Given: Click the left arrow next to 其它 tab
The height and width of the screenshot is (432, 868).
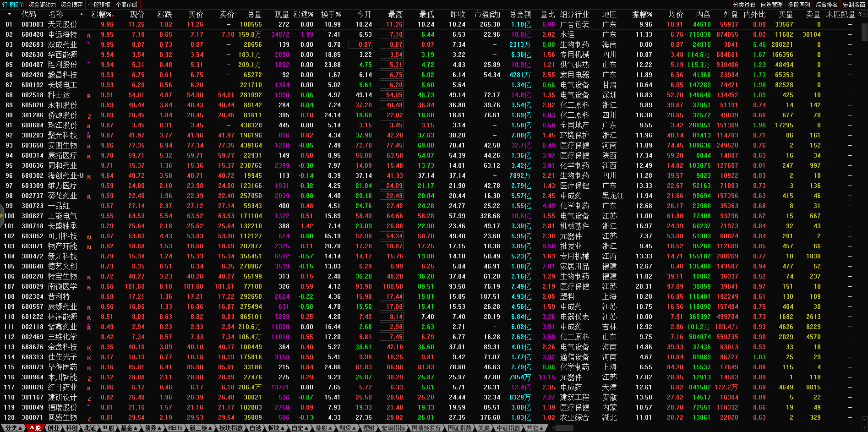Looking at the screenshot, I should tap(553, 428).
